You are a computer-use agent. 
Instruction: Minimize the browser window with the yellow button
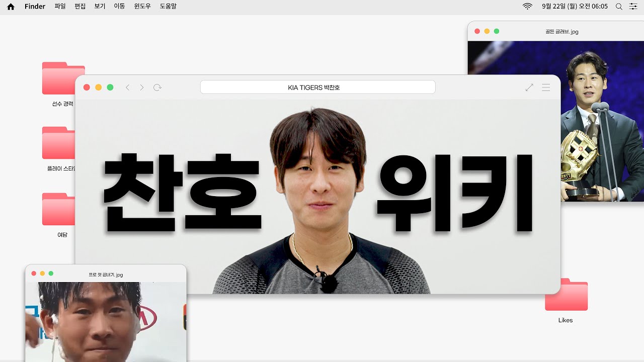click(98, 87)
